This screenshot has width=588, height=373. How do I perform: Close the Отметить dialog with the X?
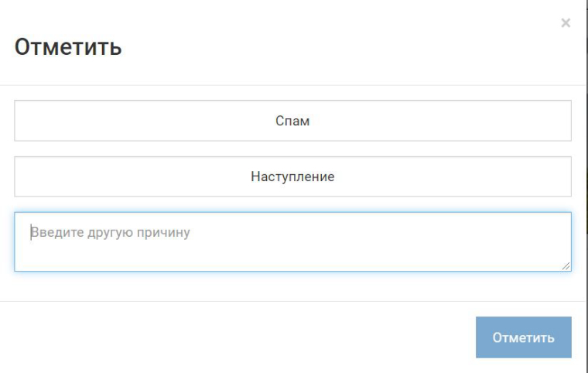(566, 23)
